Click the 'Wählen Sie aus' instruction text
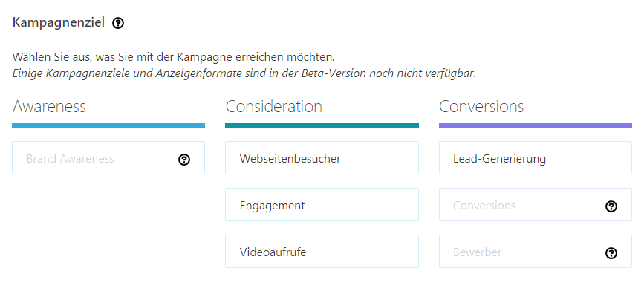The image size is (644, 285). pos(173,56)
